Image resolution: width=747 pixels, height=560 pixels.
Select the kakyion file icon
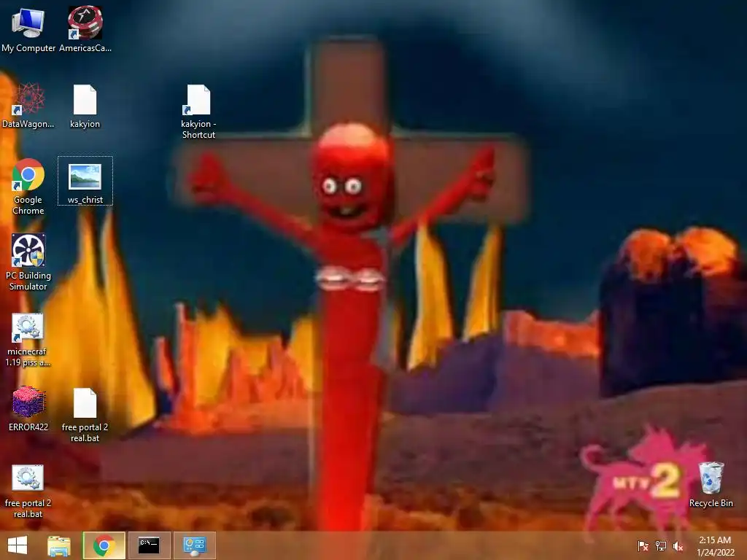click(85, 106)
